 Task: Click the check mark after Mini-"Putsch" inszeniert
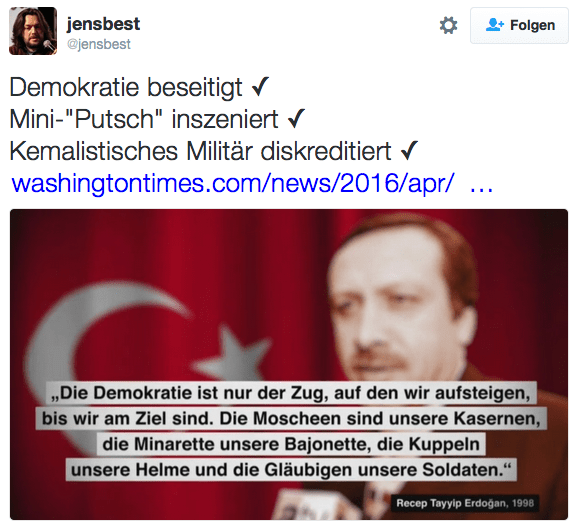[296, 119]
